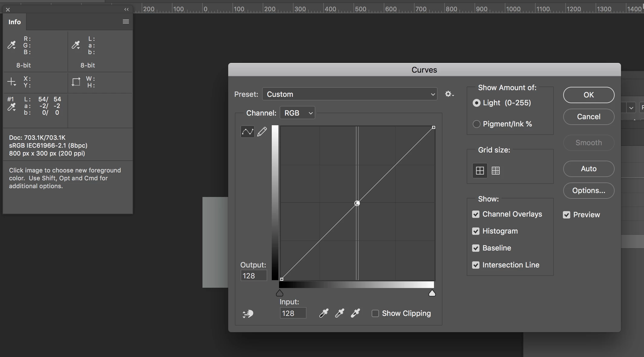This screenshot has height=357, width=644.
Task: Select the curve point edit tool
Action: pos(247,132)
